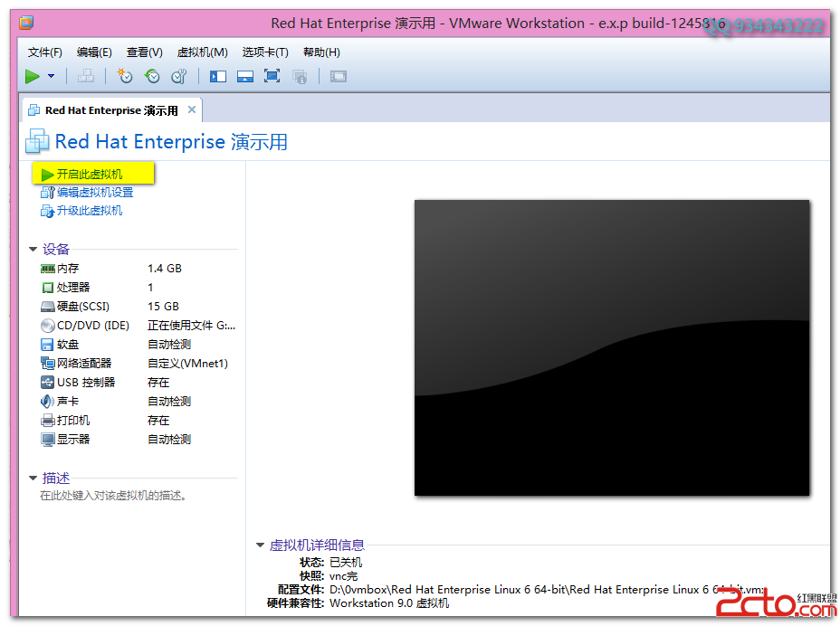This screenshot has width=840, height=626.
Task: Revert to snapshot toolbar icon
Action: (152, 77)
